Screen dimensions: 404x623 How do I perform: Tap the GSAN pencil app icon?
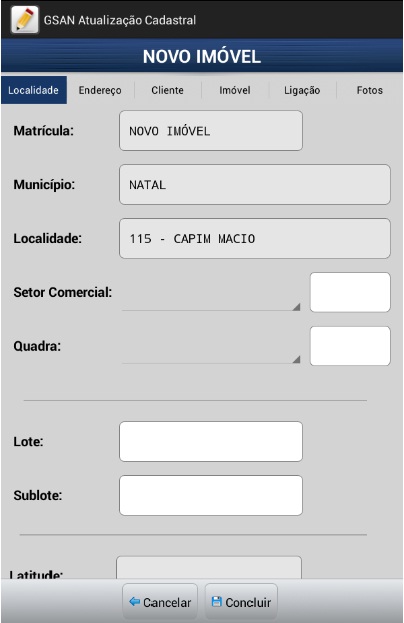coord(25,19)
